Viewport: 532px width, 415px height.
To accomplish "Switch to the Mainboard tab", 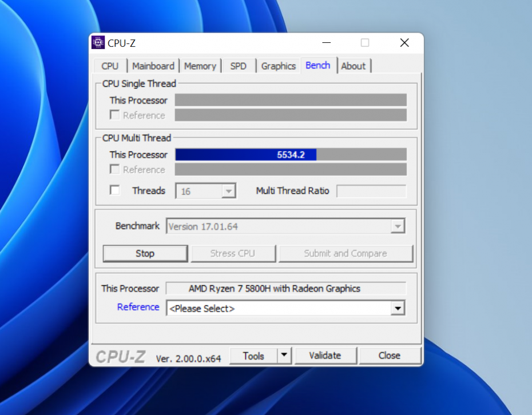I will pos(153,66).
